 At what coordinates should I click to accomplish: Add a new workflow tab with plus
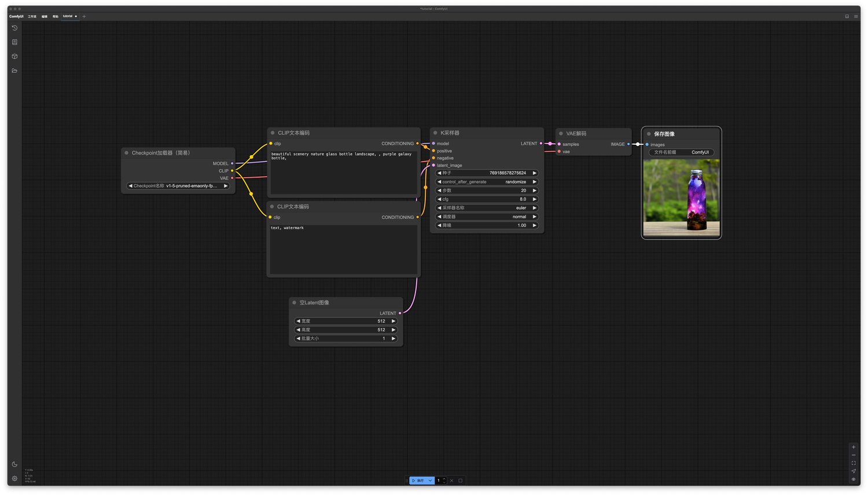pyautogui.click(x=84, y=16)
